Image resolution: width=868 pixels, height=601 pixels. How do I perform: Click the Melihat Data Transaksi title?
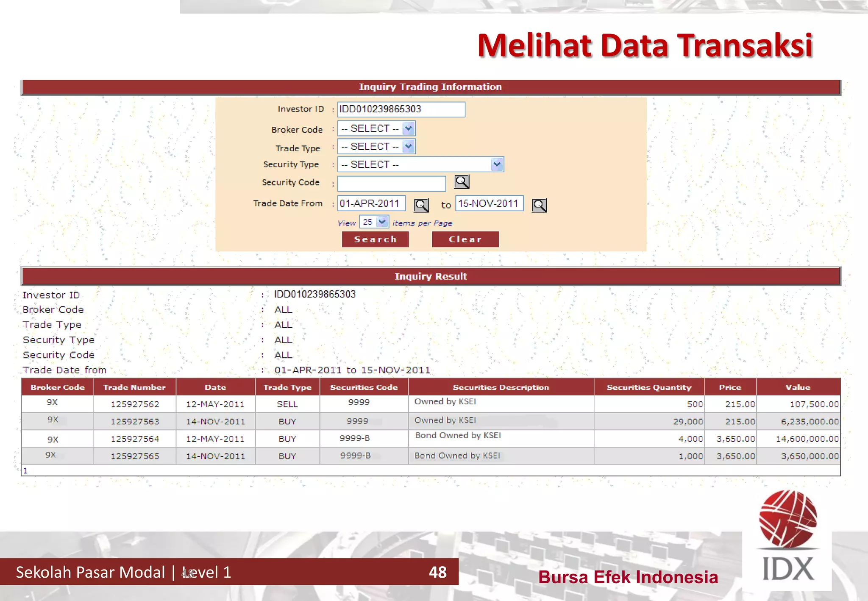[645, 45]
